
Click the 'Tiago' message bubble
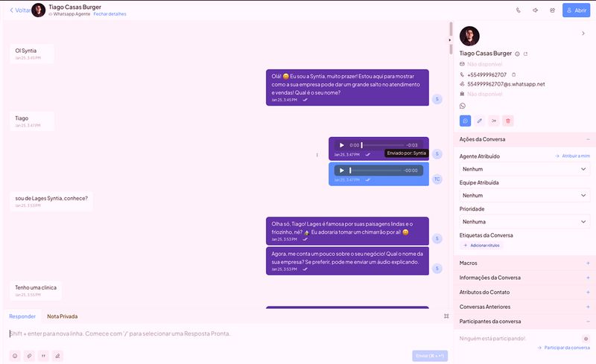pos(32,121)
